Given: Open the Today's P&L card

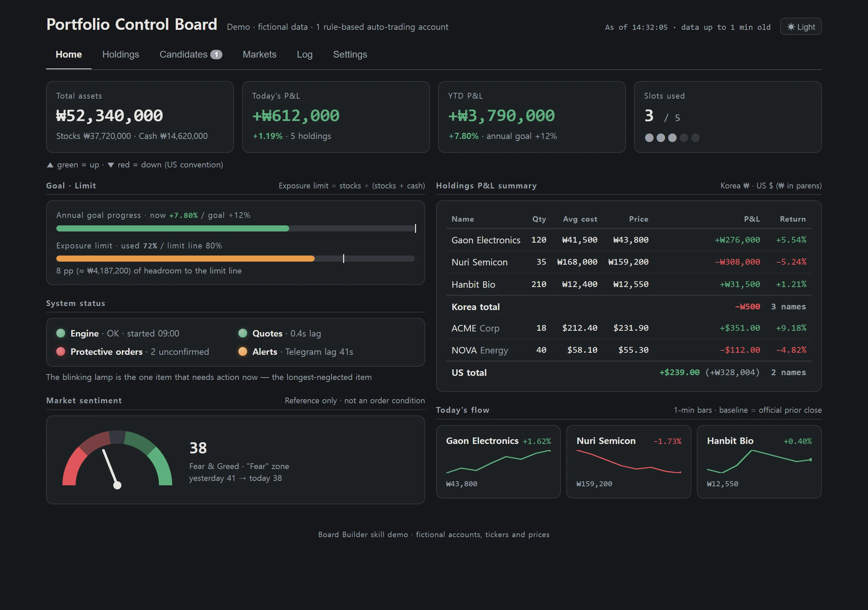Looking at the screenshot, I should pos(336,117).
